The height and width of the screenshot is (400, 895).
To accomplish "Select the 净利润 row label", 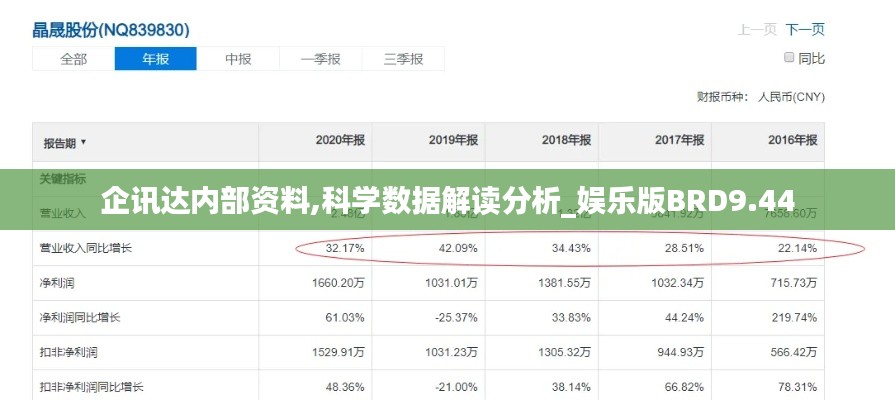I will 57,282.
